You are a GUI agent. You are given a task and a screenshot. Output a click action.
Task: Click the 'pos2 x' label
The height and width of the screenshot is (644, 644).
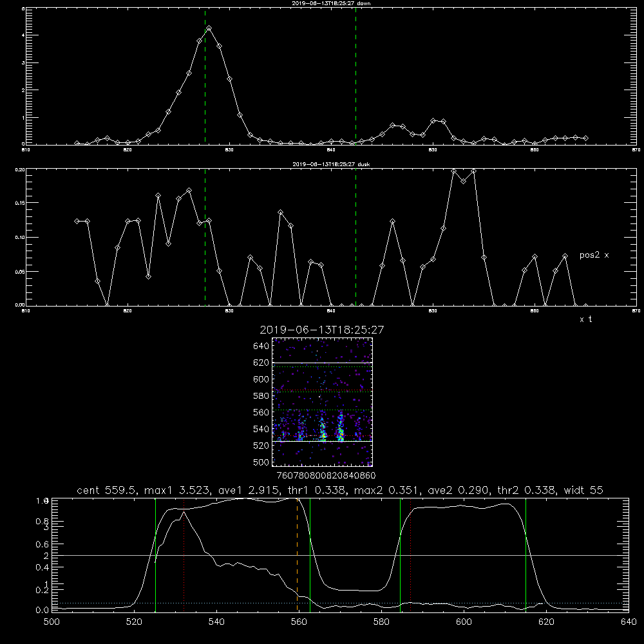click(594, 255)
